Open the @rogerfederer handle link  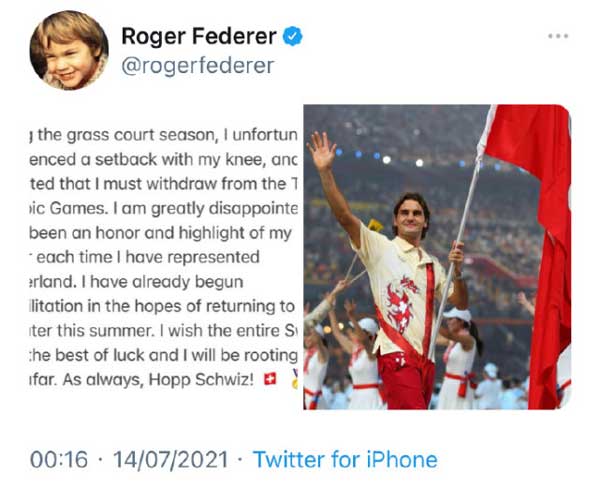pos(197,66)
